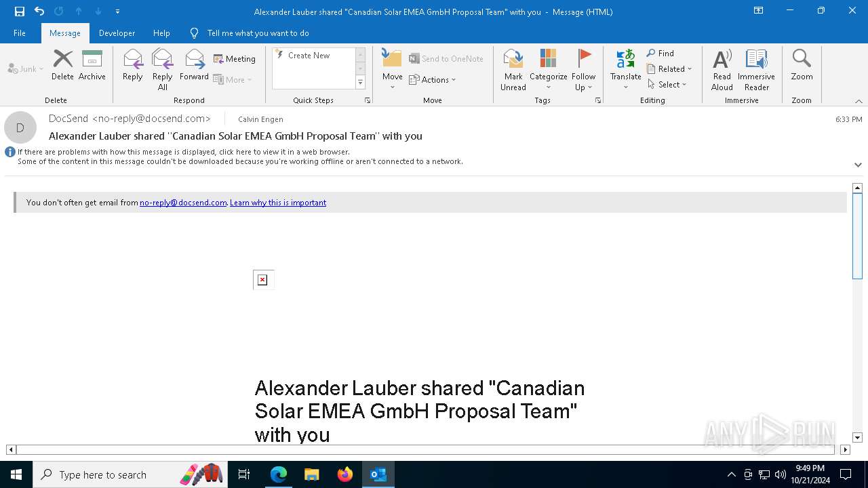The image size is (868, 488).
Task: Forward this email
Action: coord(194,65)
